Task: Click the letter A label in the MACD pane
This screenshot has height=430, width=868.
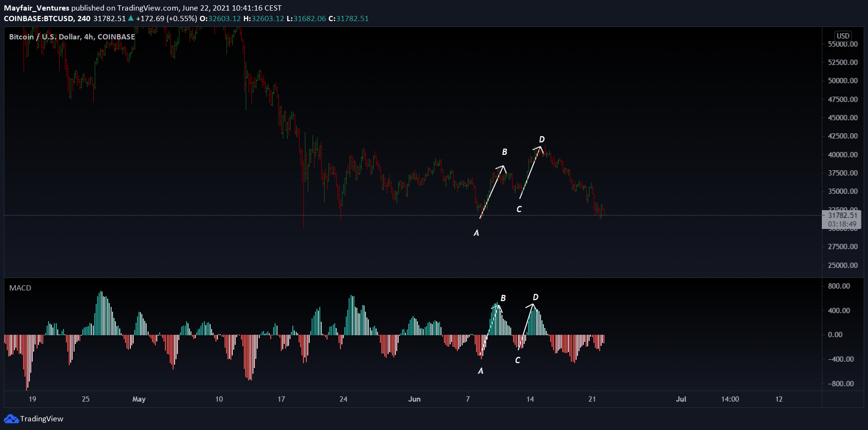Action: point(480,371)
